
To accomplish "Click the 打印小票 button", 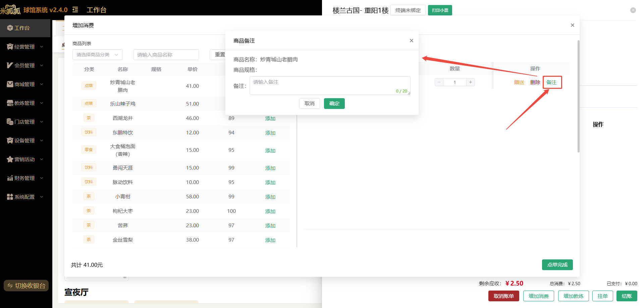I will (x=440, y=10).
